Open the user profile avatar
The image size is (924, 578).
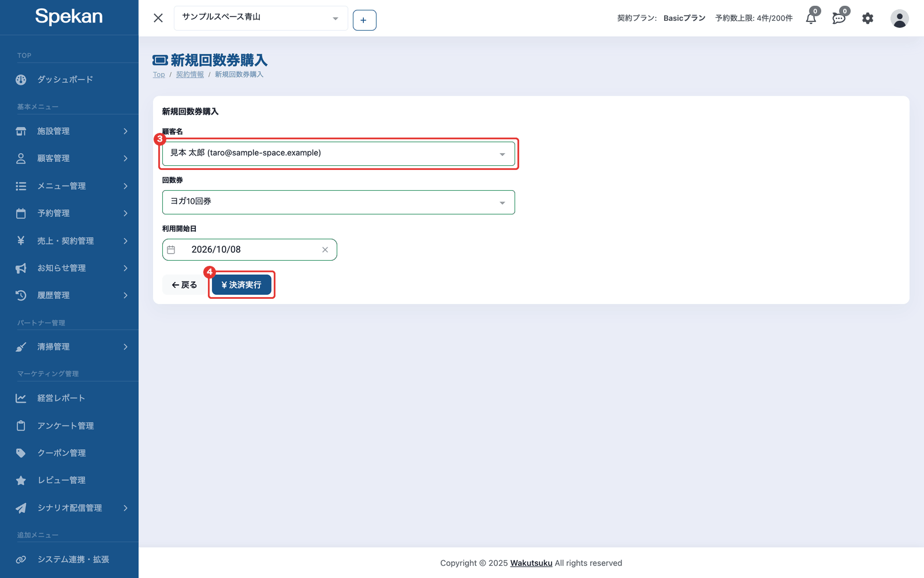[x=899, y=18]
